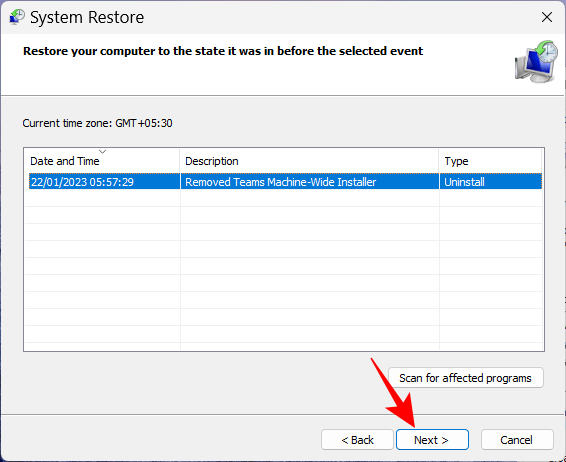Click the System Restore window title text
Image resolution: width=566 pixels, height=462 pixels.
click(87, 17)
